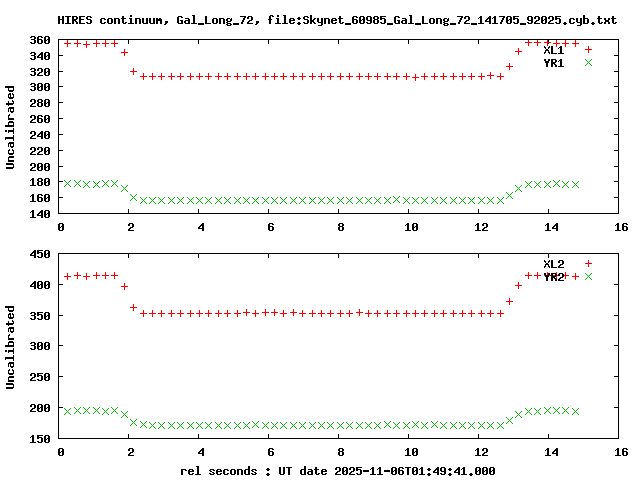This screenshot has height=480, width=640.
Task: Select the XL2 legend label
Action: tap(553, 264)
